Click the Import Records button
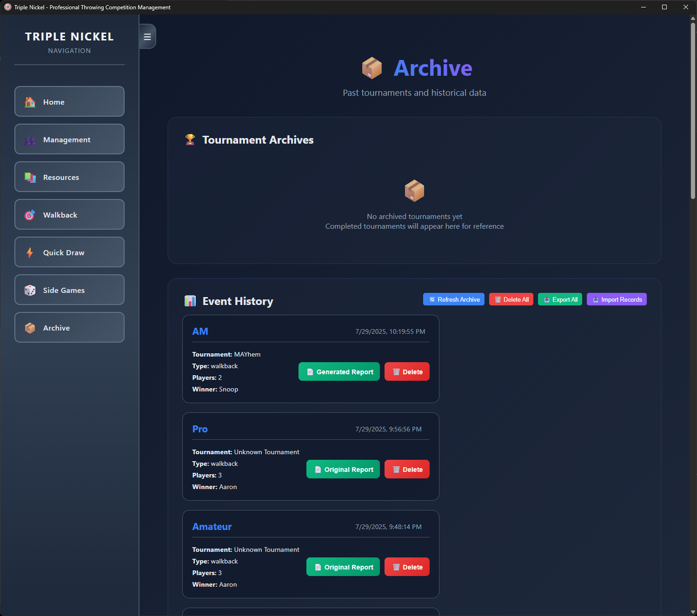 click(x=616, y=300)
